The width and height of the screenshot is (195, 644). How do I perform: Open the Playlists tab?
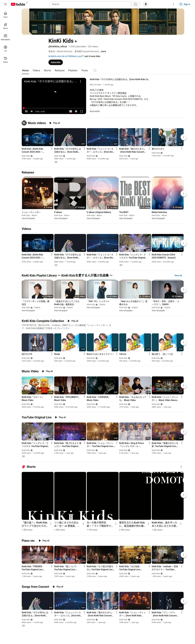click(73, 71)
